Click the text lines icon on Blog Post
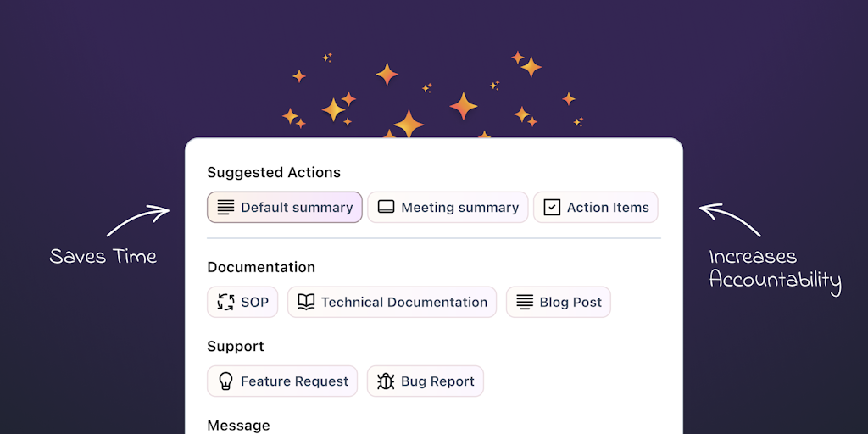 pos(525,302)
